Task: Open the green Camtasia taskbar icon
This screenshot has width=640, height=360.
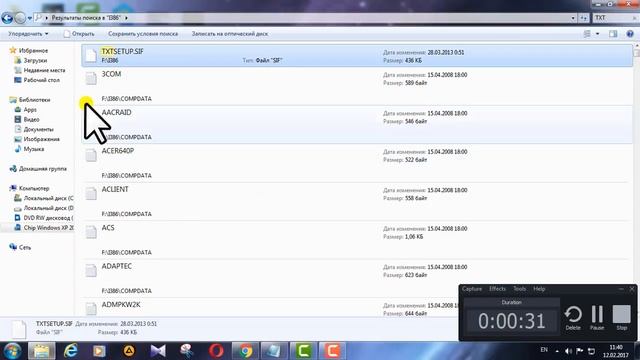Action: (x=303, y=351)
